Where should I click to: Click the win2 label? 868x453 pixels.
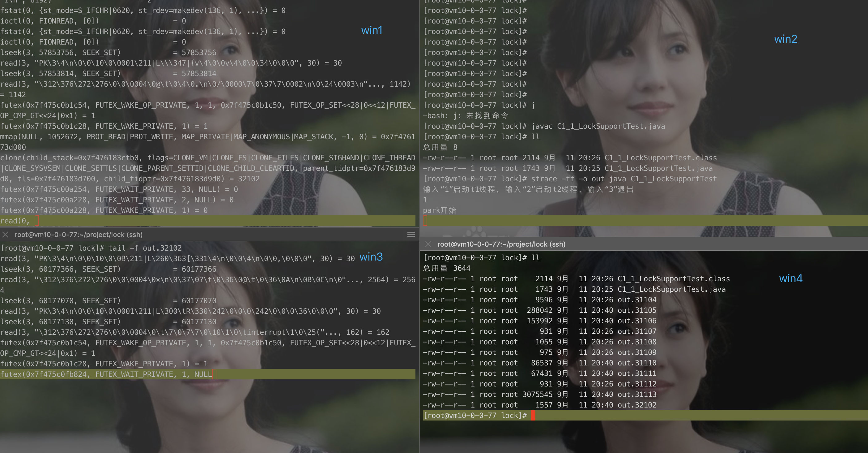pos(785,39)
